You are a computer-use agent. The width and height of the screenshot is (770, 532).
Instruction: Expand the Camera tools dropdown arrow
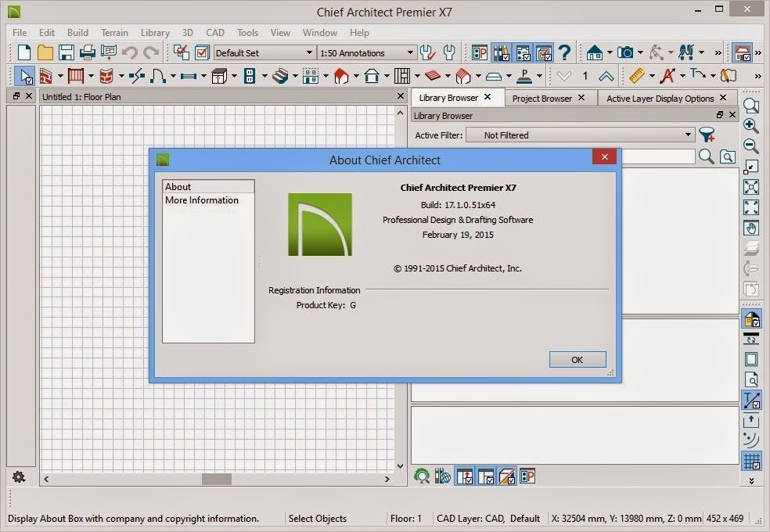(640, 52)
